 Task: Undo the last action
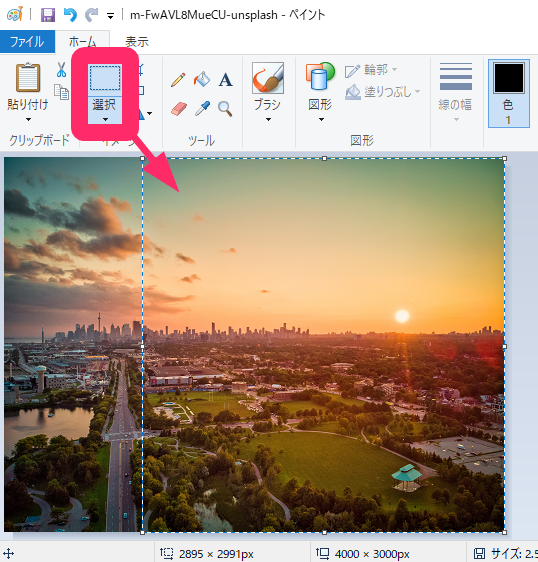[x=70, y=15]
